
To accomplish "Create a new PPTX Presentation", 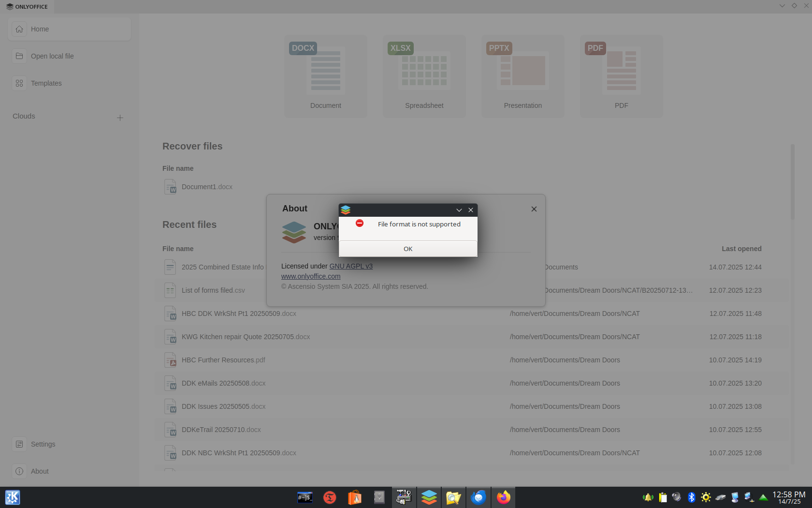I will tap(523, 76).
